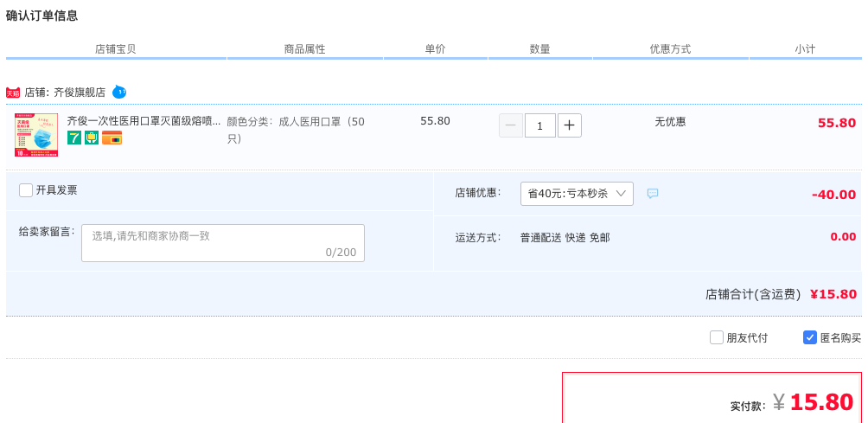The image size is (868, 423).
Task: Click the blue message icon beside store discount
Action: (x=653, y=193)
